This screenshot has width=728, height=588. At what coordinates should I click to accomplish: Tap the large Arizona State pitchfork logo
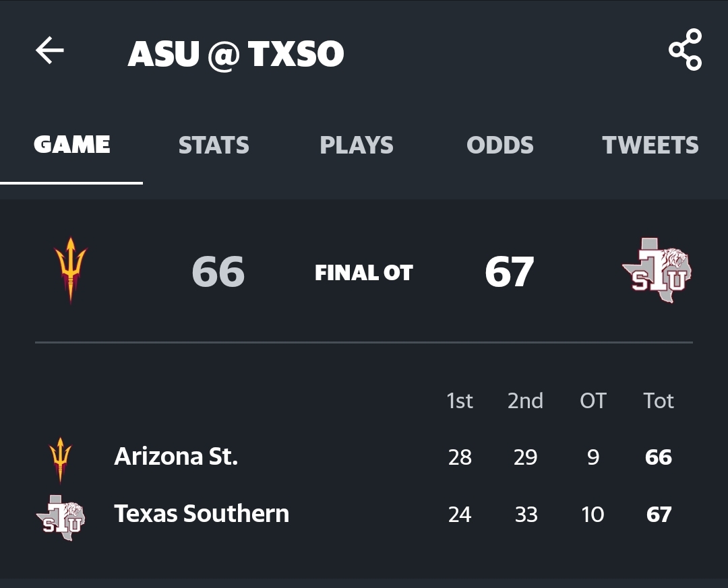coord(71,270)
